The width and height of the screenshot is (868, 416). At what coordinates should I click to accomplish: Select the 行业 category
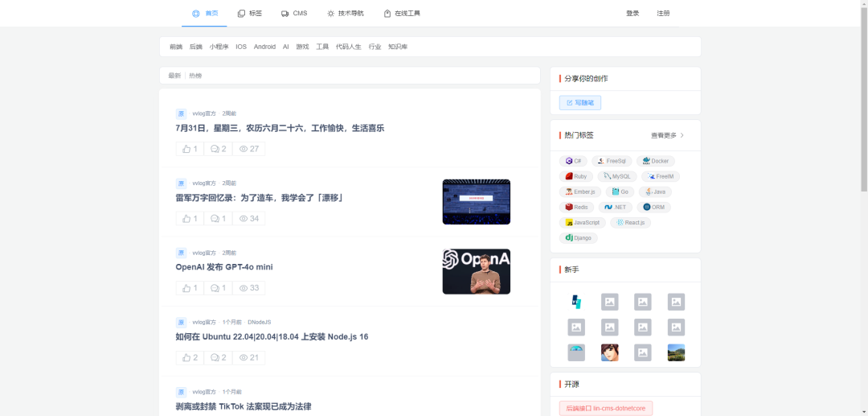[375, 47]
